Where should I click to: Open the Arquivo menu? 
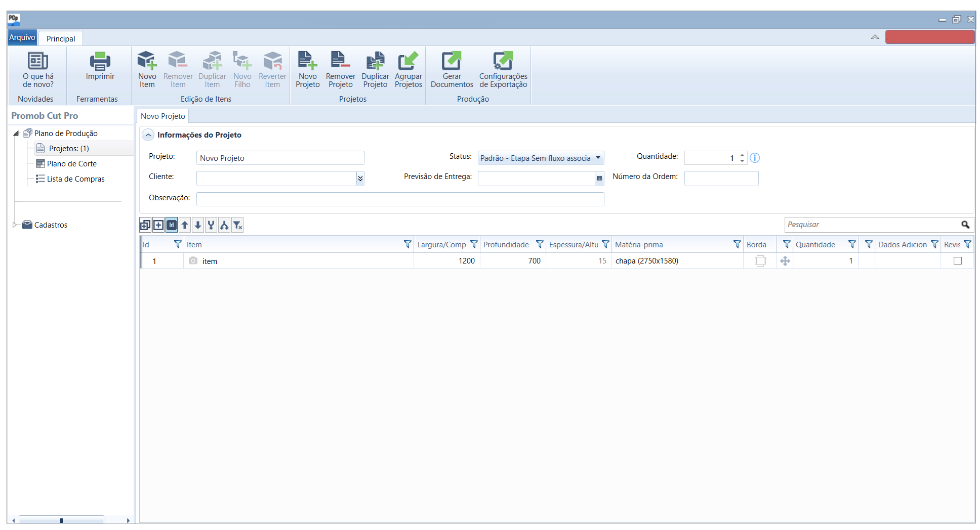[x=22, y=37]
